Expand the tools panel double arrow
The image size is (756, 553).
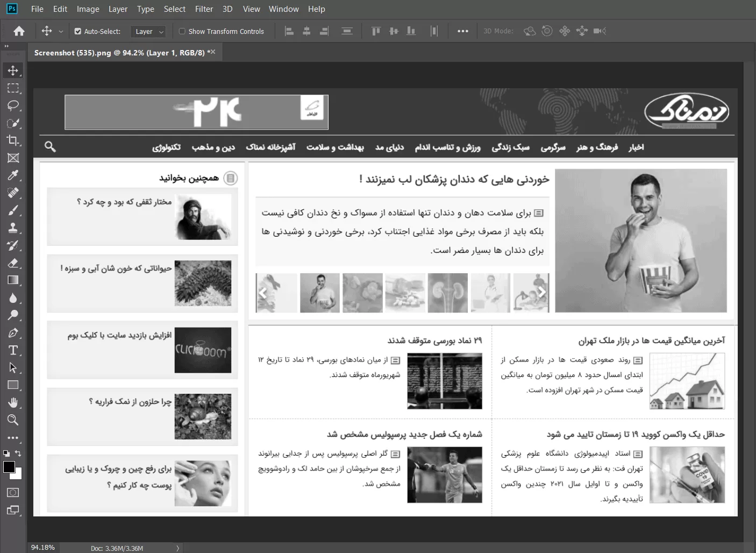tap(6, 46)
